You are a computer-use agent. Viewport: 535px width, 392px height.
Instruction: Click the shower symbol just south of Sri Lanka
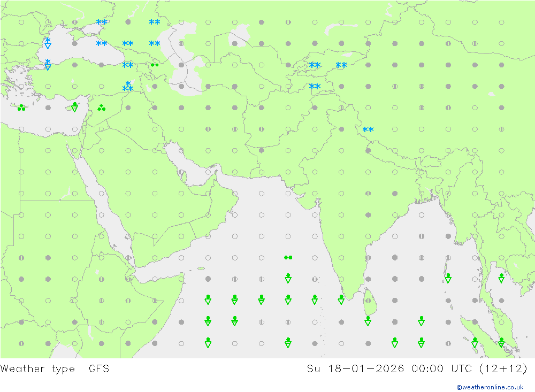tap(368, 321)
